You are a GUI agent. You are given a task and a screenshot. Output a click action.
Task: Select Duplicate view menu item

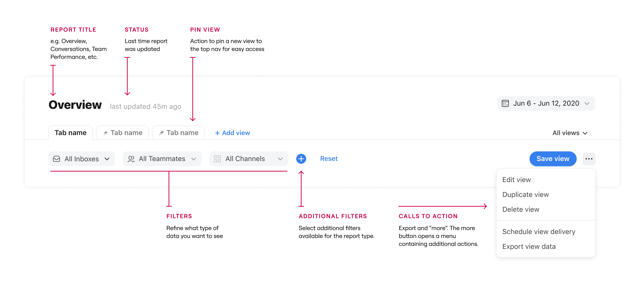[525, 194]
